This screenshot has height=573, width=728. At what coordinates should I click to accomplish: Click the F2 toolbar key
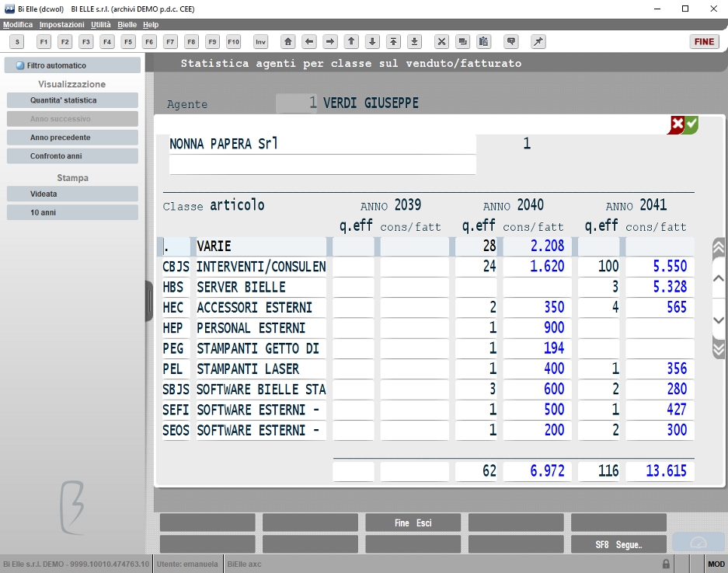(x=65, y=42)
